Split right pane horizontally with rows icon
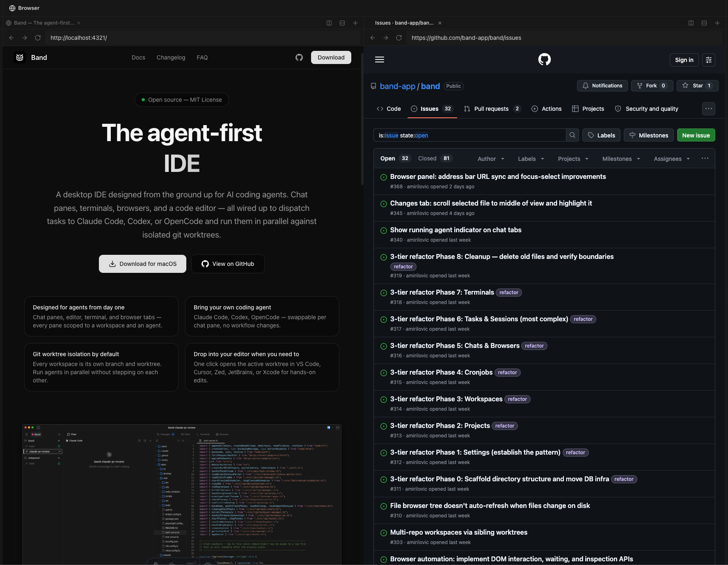 coord(704,23)
